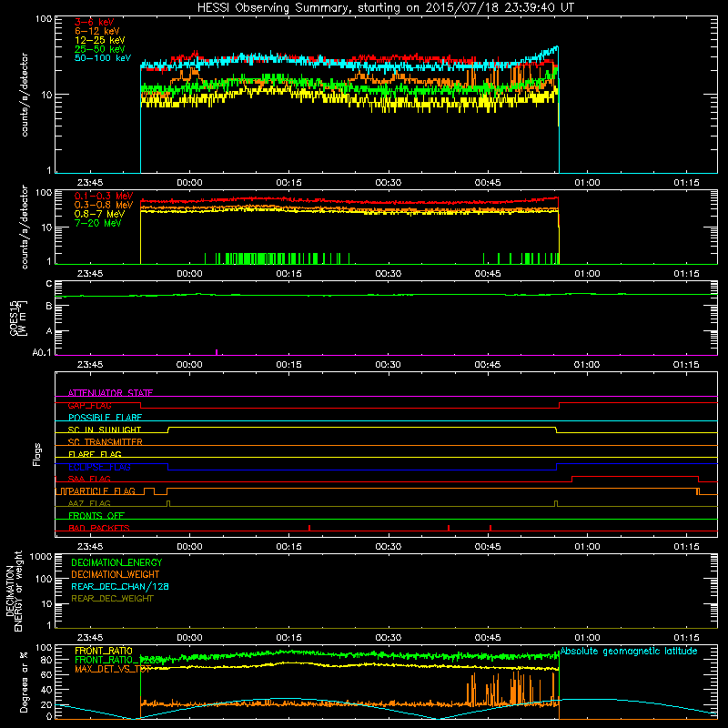Select the ECLIPSE_FLAG label
This screenshot has height=728, width=728.
[99, 467]
